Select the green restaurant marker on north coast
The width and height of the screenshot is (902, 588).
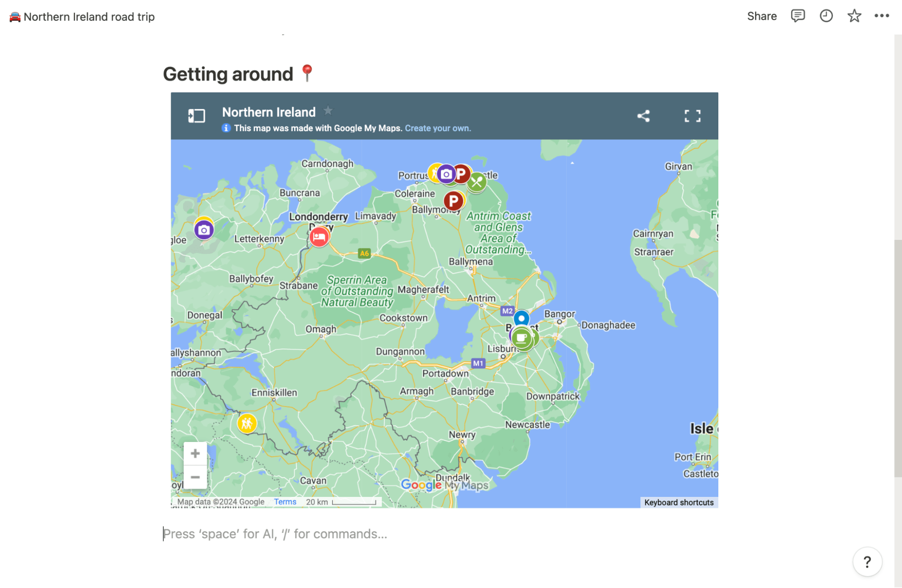pos(476,182)
